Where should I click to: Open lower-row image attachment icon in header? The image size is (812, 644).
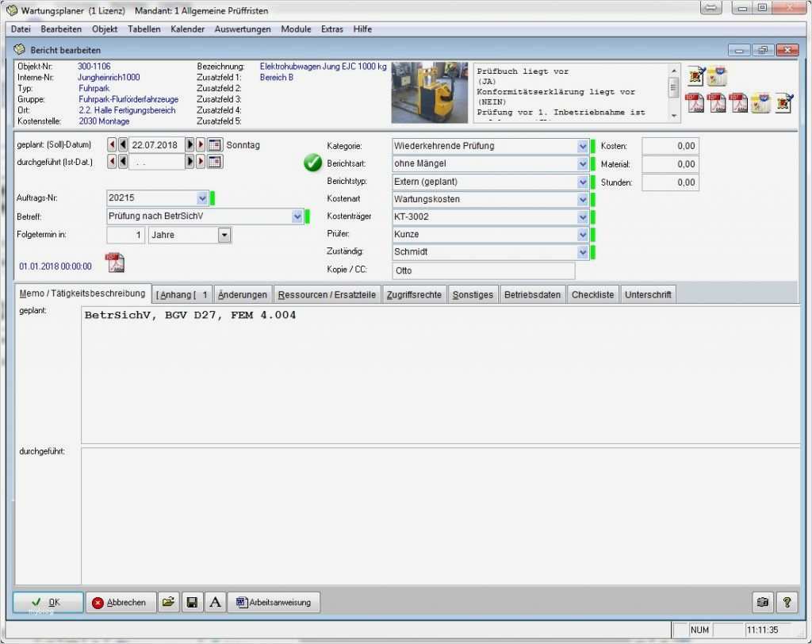click(x=760, y=102)
